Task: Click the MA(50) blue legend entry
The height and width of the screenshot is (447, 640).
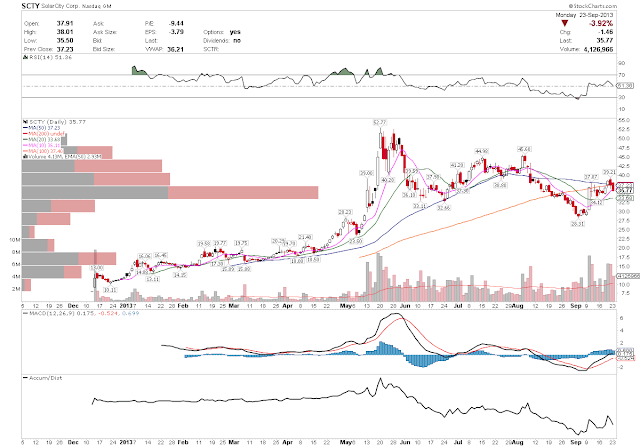Action: (41, 128)
